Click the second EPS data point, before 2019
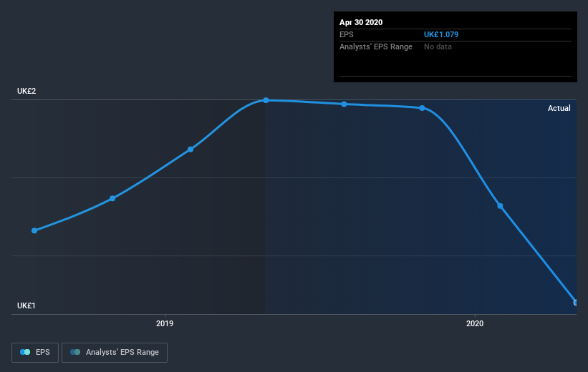The height and width of the screenshot is (372, 588). click(x=112, y=198)
